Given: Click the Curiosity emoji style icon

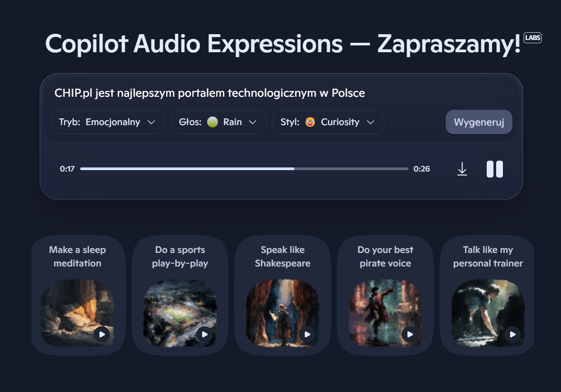Looking at the screenshot, I should (310, 122).
